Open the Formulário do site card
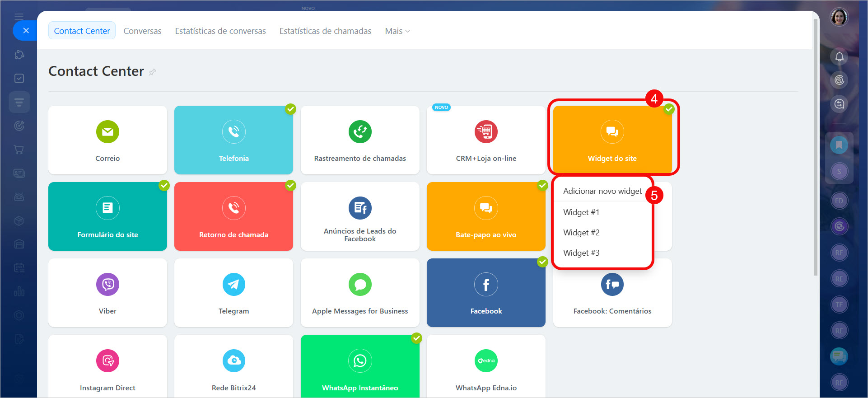Image resolution: width=868 pixels, height=398 pixels. coord(107,216)
